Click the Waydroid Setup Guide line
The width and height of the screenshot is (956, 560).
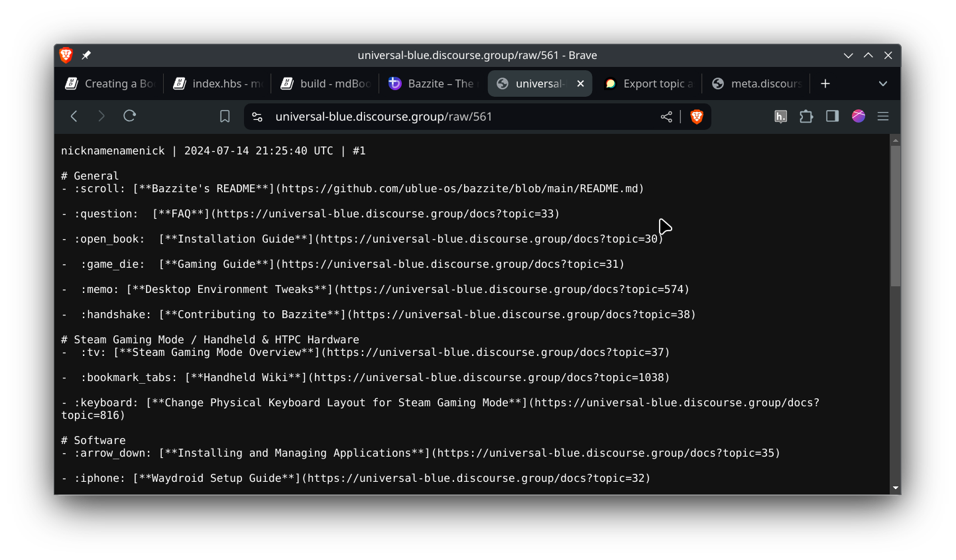(356, 478)
